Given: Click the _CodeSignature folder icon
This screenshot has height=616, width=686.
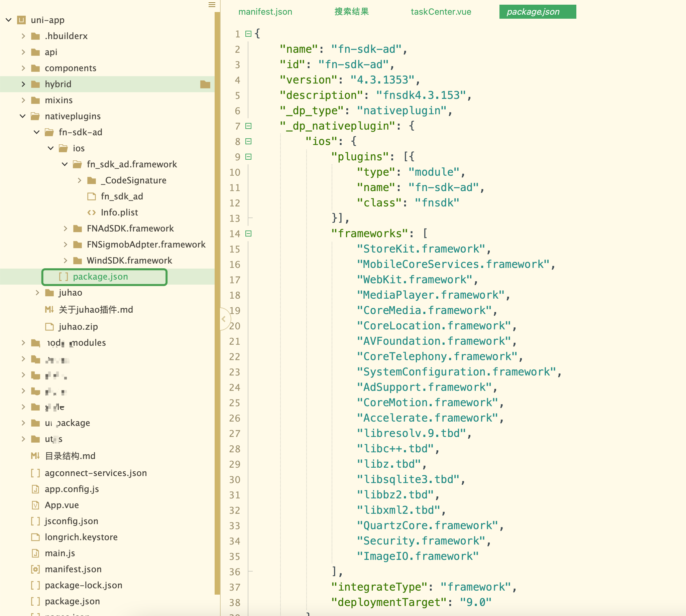Looking at the screenshot, I should coord(92,180).
